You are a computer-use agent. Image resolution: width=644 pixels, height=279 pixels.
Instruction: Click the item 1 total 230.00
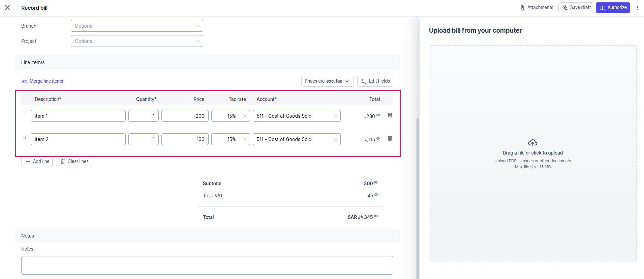click(x=371, y=116)
